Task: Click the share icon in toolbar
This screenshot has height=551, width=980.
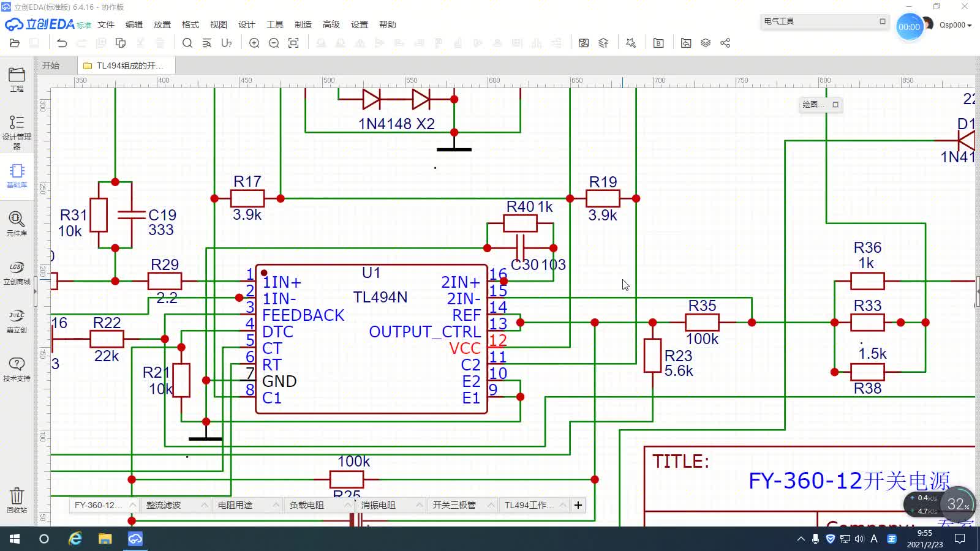Action: coord(725,43)
